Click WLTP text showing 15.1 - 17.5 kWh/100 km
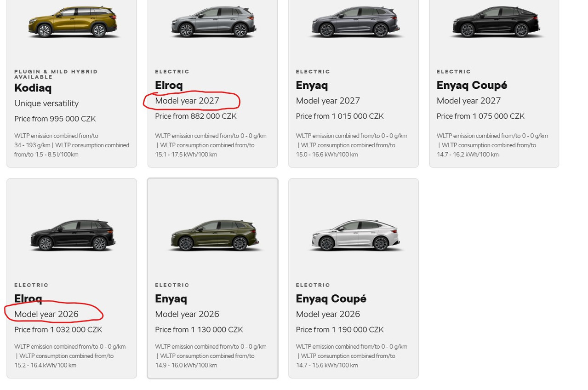Viewport: 588px width, 390px height. coord(211,145)
